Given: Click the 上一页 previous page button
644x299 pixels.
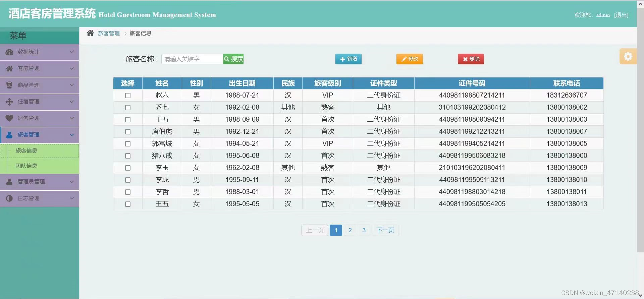Looking at the screenshot, I should pyautogui.click(x=315, y=230).
